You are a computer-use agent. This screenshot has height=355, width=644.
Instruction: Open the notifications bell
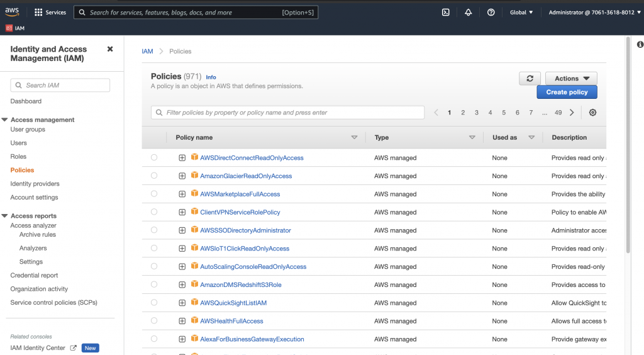point(469,12)
